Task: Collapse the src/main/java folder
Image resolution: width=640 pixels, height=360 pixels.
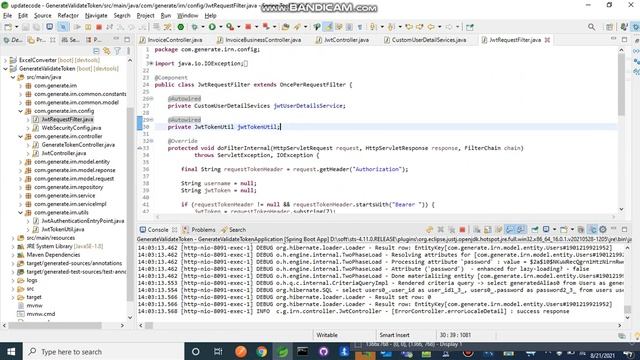Action: click(x=13, y=77)
